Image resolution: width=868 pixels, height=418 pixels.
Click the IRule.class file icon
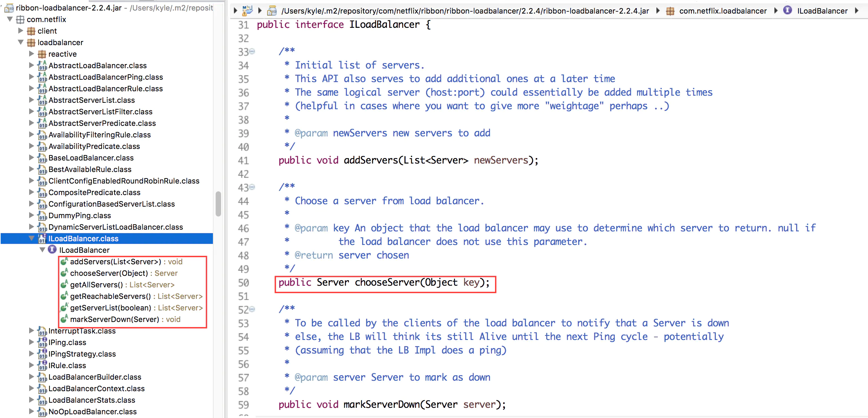42,365
